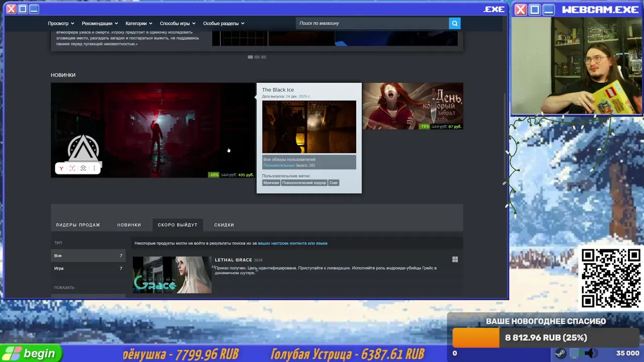This screenshot has width=644, height=362.
Task: Open the Особые разделы dropdown
Action: pos(223,23)
